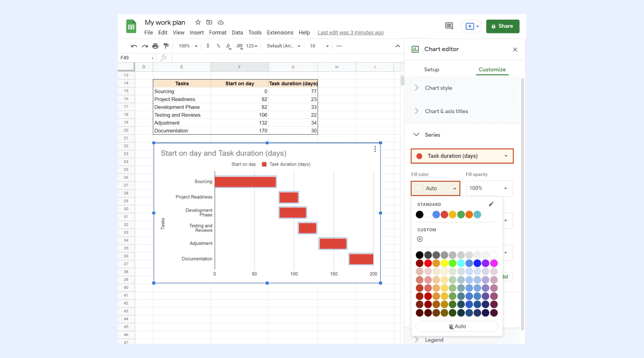Pick standard green color swatch
The height and width of the screenshot is (358, 644).
pos(461,215)
